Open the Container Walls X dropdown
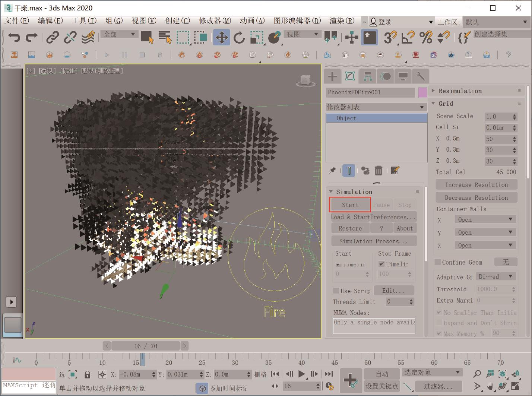 coord(485,219)
